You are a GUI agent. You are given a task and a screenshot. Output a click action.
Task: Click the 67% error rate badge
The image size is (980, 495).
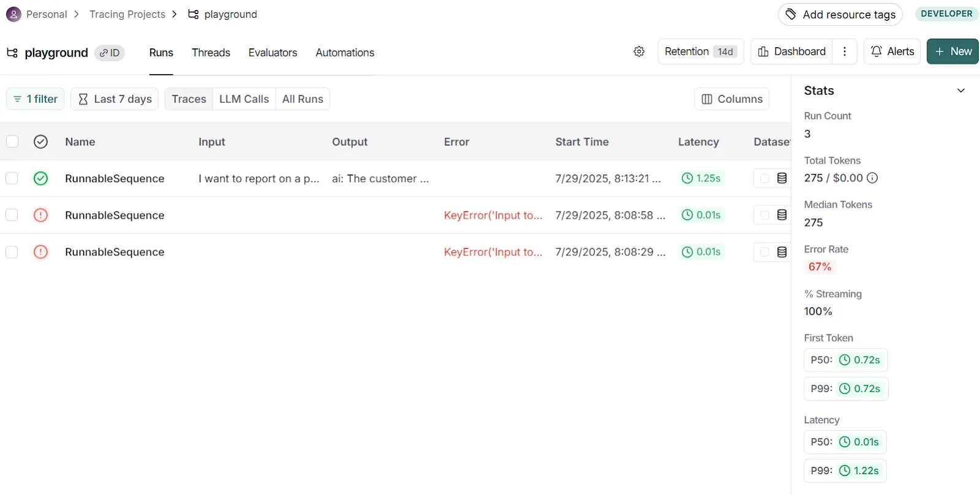tap(820, 266)
